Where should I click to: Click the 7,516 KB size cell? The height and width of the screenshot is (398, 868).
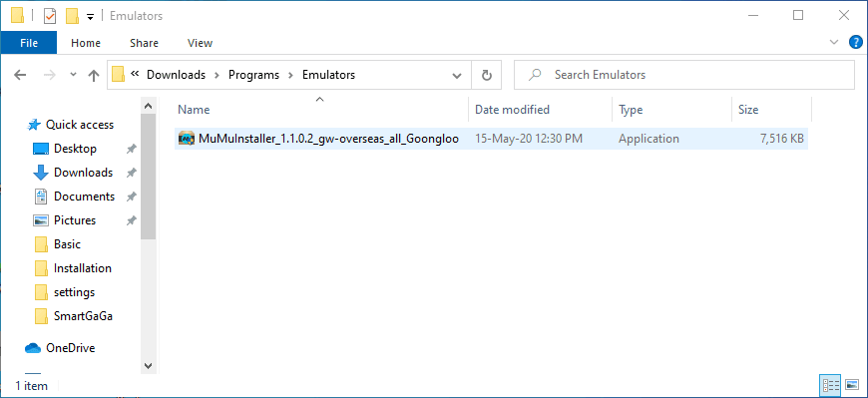click(x=782, y=139)
